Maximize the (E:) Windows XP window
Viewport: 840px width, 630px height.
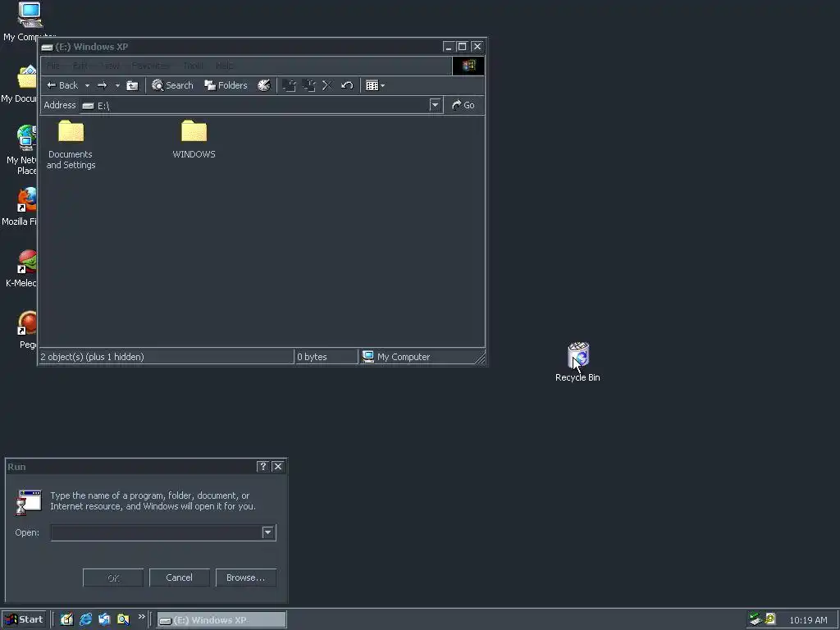[x=463, y=47]
